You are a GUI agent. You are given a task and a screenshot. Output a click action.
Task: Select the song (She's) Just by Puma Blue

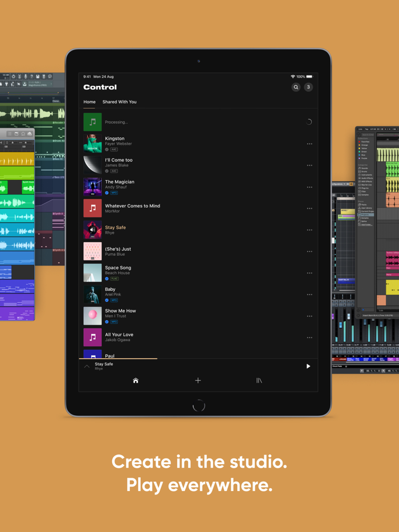198,251
